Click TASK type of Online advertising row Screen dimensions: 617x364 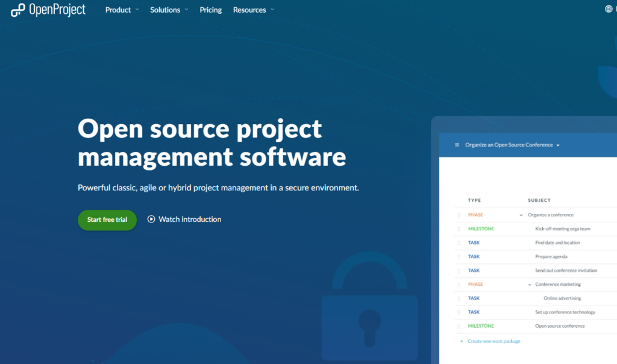474,298
